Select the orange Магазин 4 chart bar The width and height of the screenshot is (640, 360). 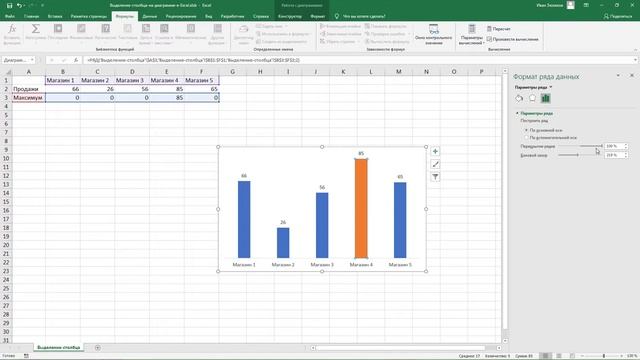coord(361,208)
